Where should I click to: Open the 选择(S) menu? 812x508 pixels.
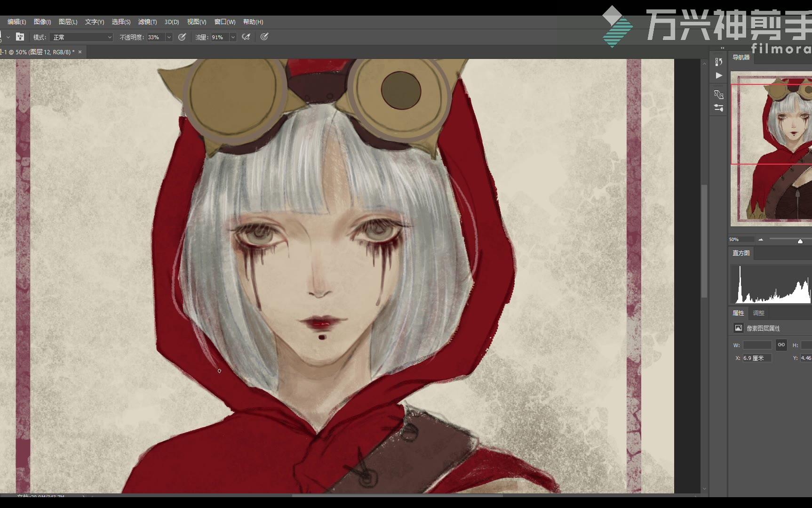(x=121, y=22)
